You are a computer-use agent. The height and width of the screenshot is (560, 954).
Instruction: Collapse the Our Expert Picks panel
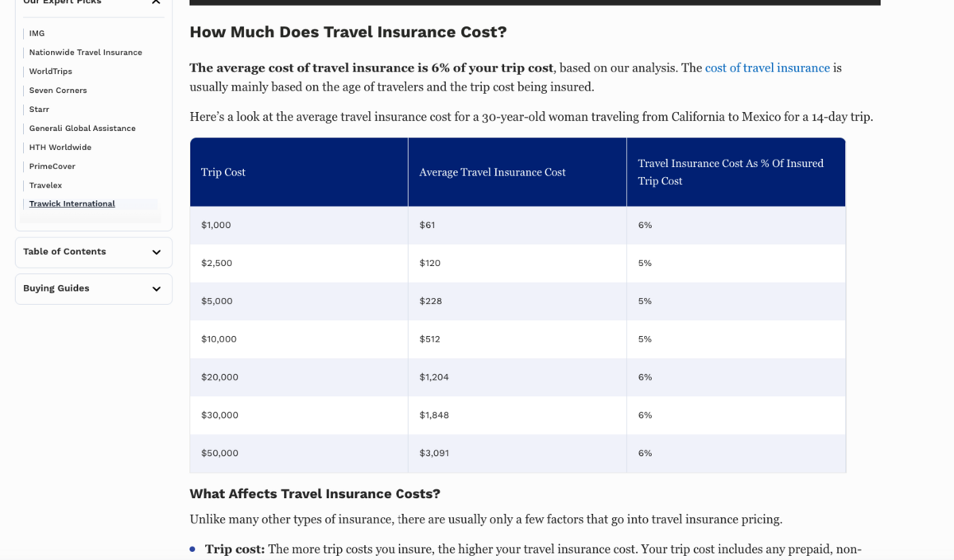[156, 2]
